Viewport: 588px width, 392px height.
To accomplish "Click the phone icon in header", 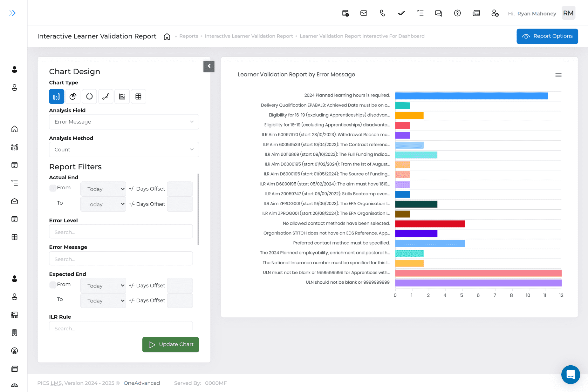I will point(382,13).
